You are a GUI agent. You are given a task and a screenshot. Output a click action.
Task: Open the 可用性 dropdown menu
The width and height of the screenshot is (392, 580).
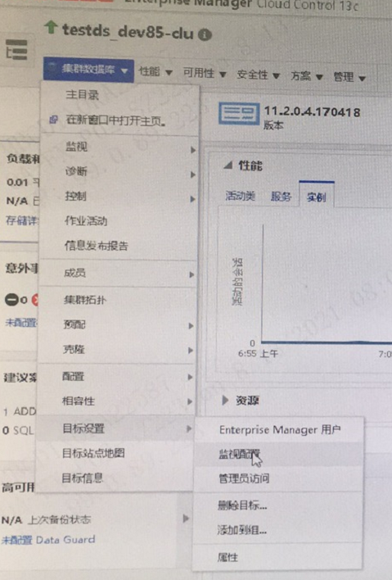205,73
